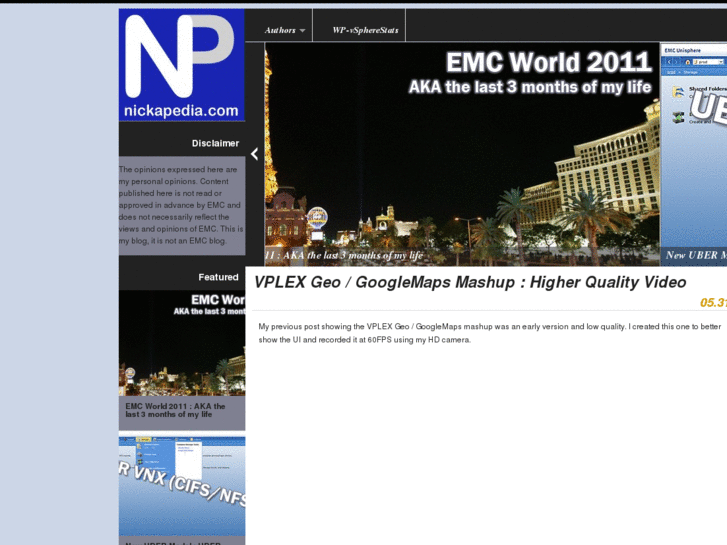This screenshot has height=545, width=727.
Task: Open the EMC World 2011 slider image
Action: point(462,154)
